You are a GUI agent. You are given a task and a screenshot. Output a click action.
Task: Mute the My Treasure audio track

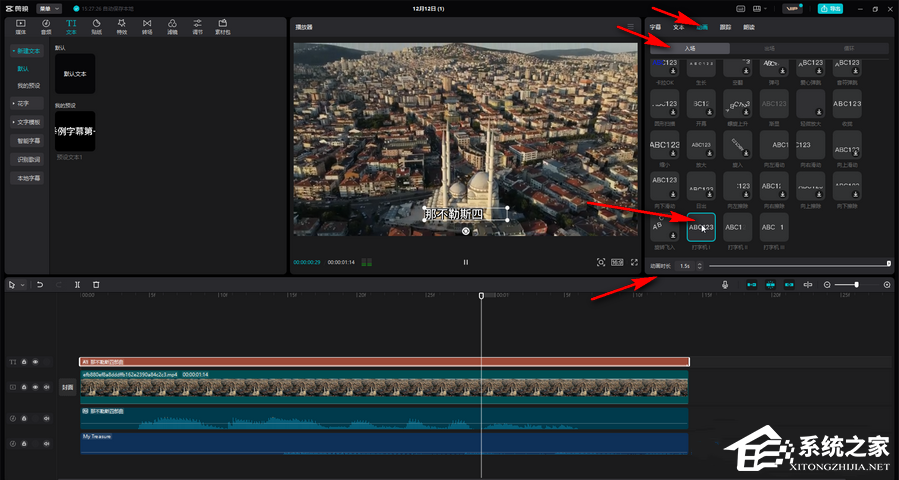[45, 443]
